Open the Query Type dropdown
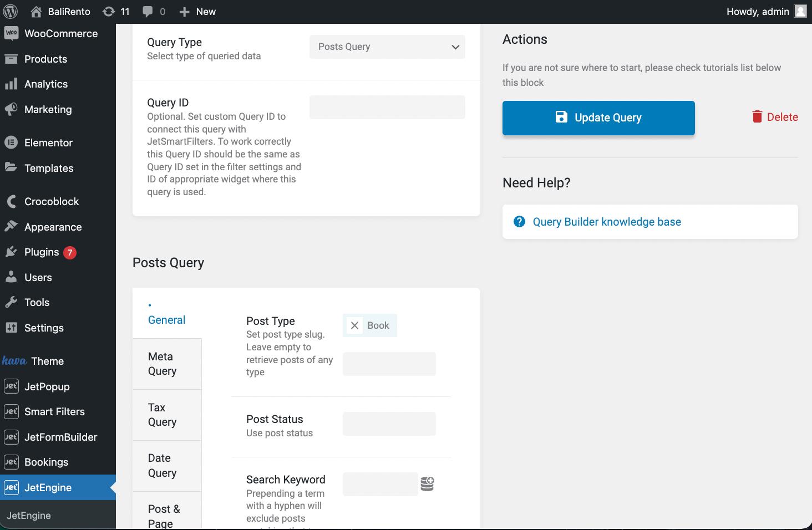The height and width of the screenshot is (530, 812). 387,47
